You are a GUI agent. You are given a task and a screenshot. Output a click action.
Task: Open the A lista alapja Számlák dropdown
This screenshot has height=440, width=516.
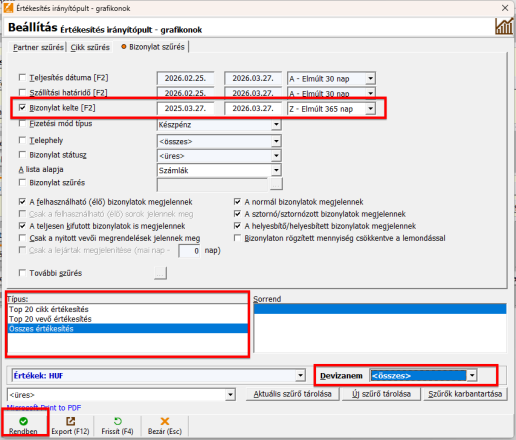[x=276, y=170]
